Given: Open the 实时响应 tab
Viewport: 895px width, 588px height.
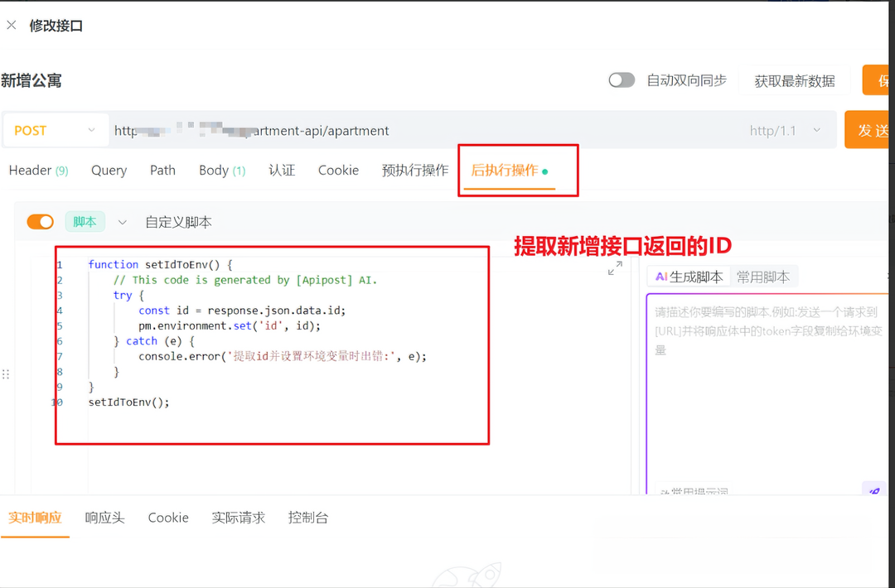Looking at the screenshot, I should (35, 518).
